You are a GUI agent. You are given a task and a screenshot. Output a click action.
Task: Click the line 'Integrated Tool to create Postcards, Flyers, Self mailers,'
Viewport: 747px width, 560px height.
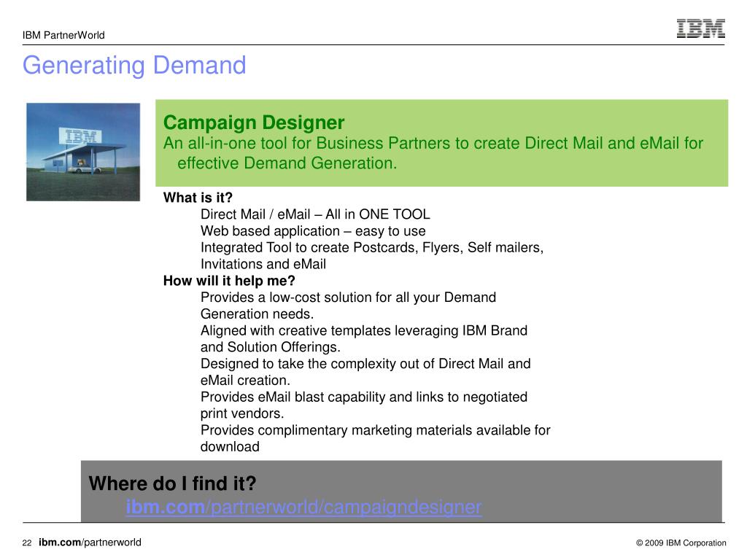371,248
